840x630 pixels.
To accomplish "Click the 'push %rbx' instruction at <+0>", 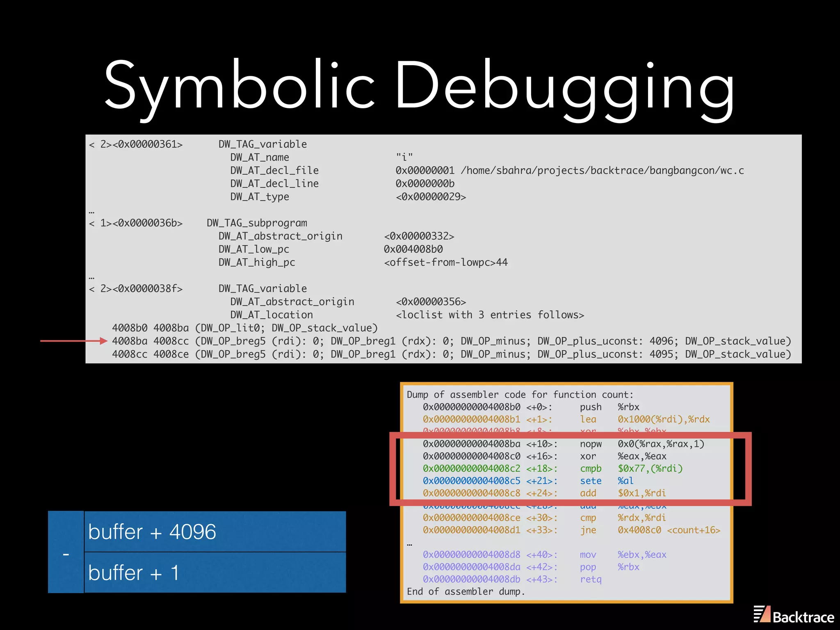I will coord(531,407).
